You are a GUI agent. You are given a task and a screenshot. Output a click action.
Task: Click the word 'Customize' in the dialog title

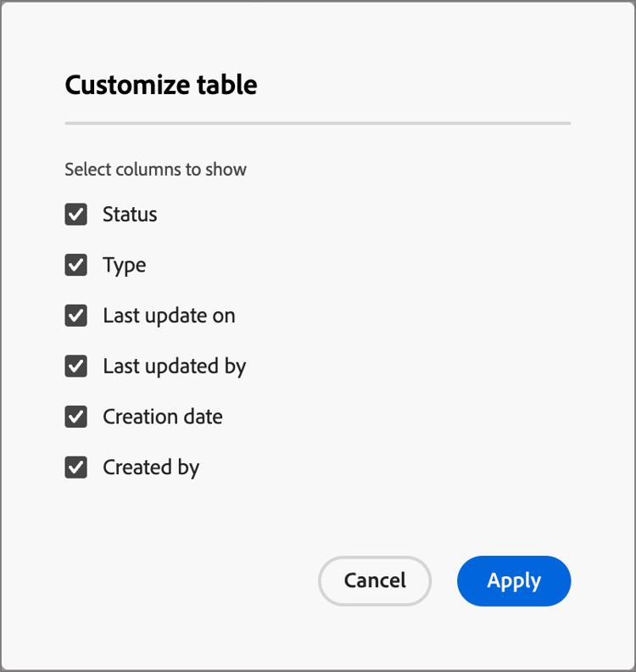(124, 85)
